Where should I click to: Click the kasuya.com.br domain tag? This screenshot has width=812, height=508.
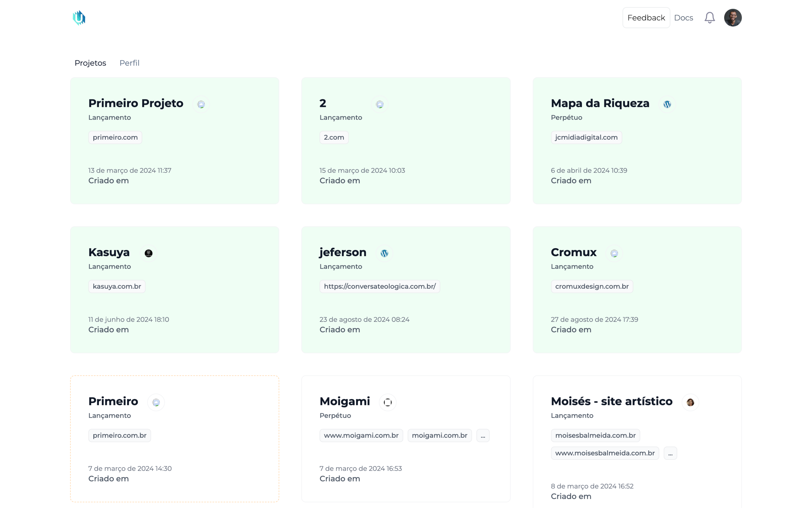[x=117, y=287]
